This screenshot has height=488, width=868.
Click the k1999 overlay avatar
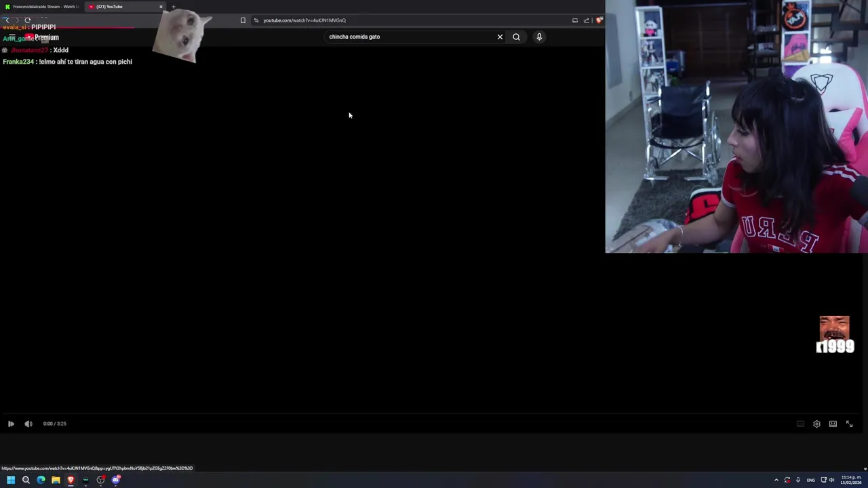(835, 335)
